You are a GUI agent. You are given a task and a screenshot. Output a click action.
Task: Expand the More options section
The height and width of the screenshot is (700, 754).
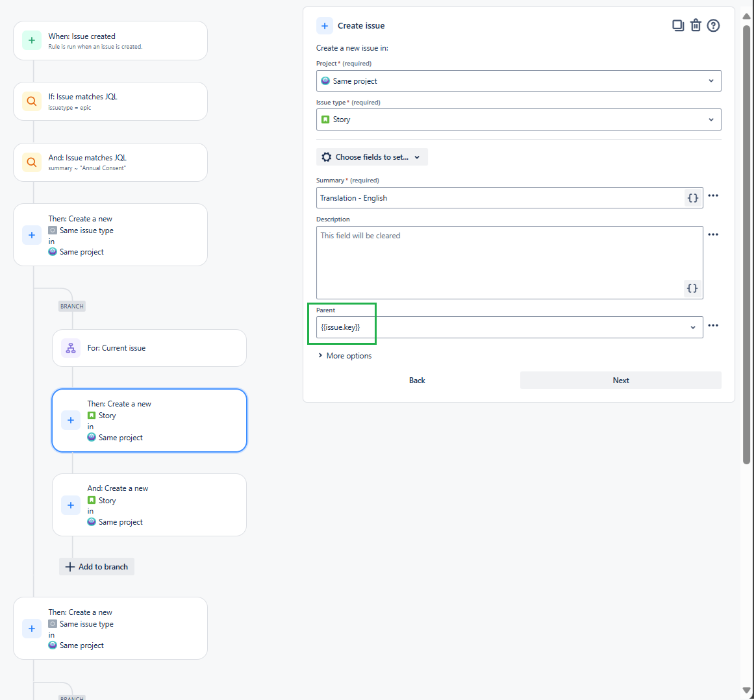point(344,356)
